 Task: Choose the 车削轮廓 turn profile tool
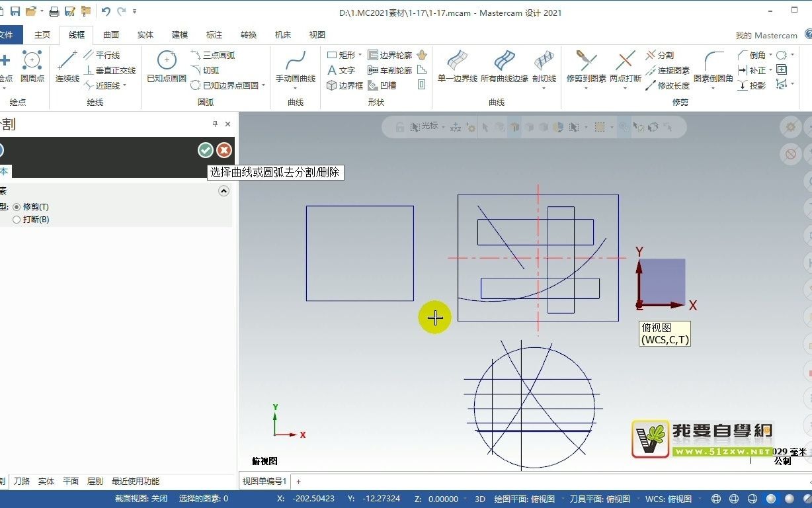390,70
